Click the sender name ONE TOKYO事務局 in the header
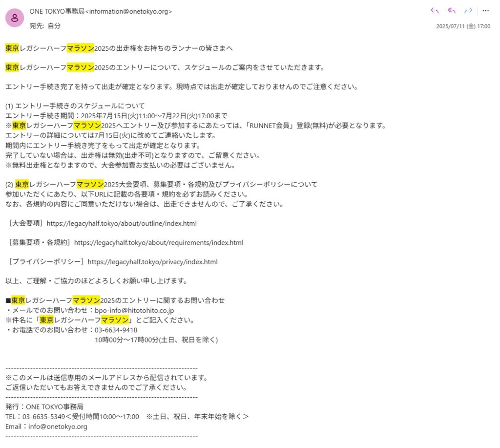 click(57, 12)
